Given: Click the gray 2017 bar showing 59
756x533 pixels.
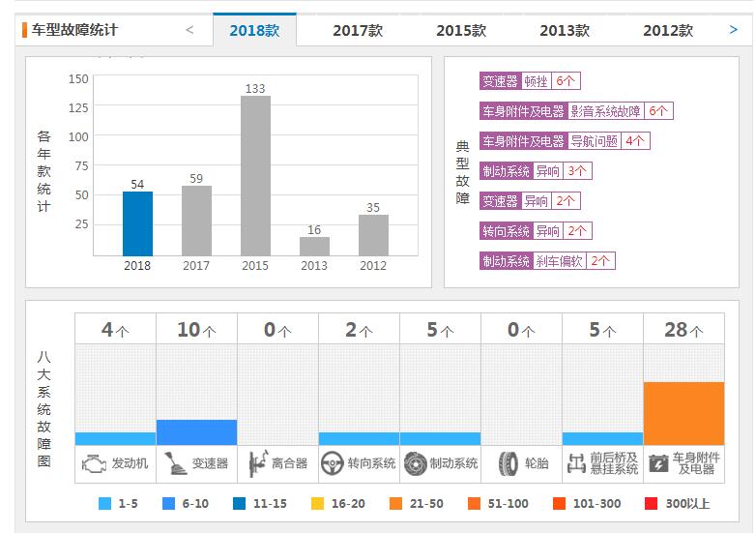Looking at the screenshot, I should tap(196, 221).
